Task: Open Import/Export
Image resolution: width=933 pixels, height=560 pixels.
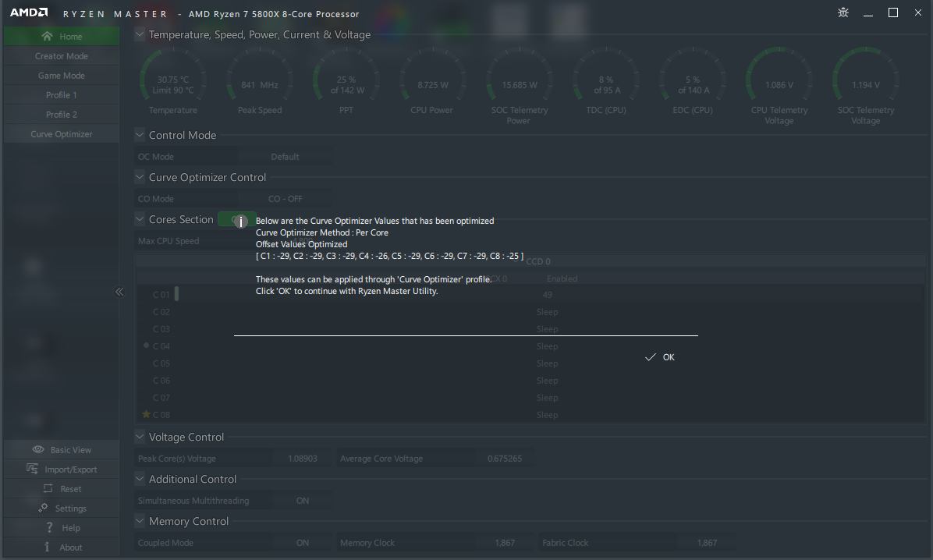Action: tap(62, 470)
